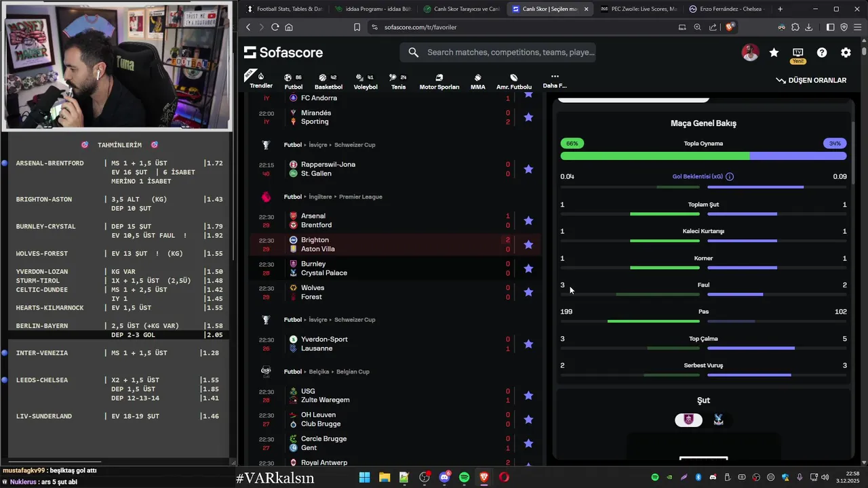Switch to the PEC Zwolle Live Scores tab
Viewport: 868px width, 488px height.
pyautogui.click(x=638, y=9)
